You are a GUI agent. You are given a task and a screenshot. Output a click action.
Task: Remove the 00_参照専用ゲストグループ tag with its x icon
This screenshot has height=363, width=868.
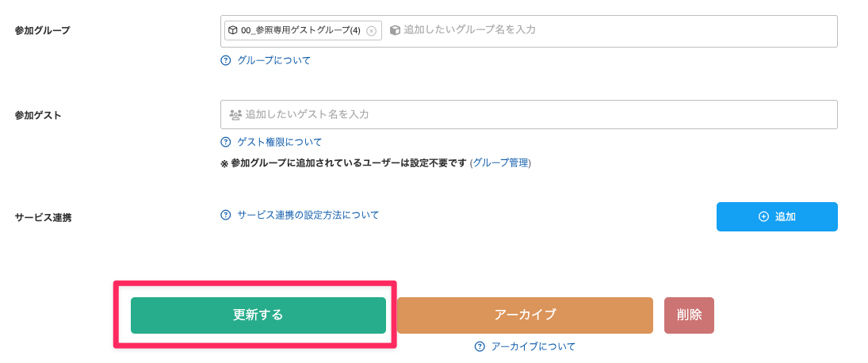coord(371,31)
